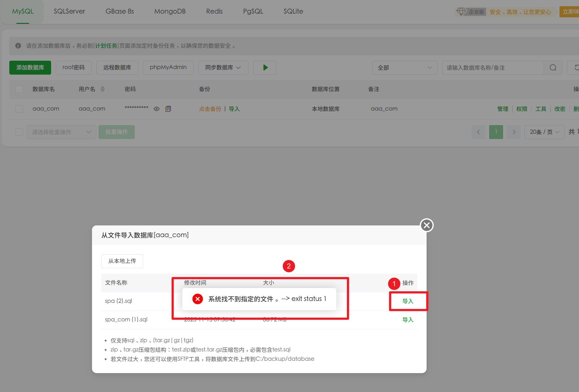Screen dimensions: 579x392
Task: Click the database name search field
Action: (493, 68)
